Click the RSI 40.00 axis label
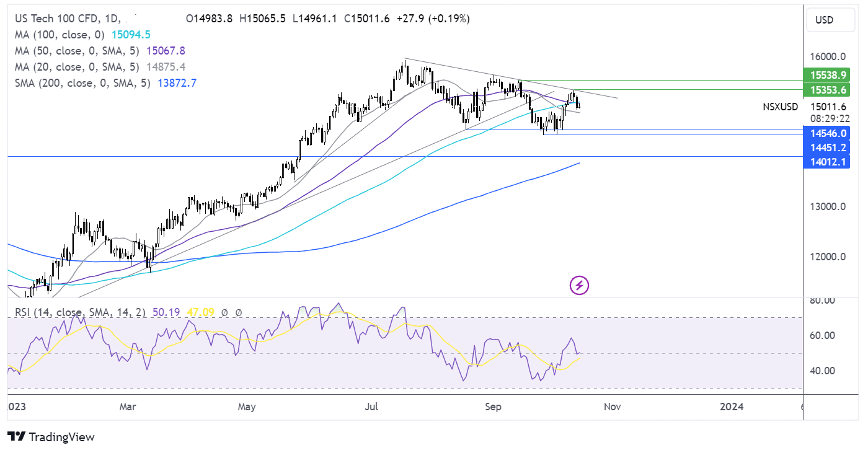This screenshot has height=453, width=868. pos(822,371)
